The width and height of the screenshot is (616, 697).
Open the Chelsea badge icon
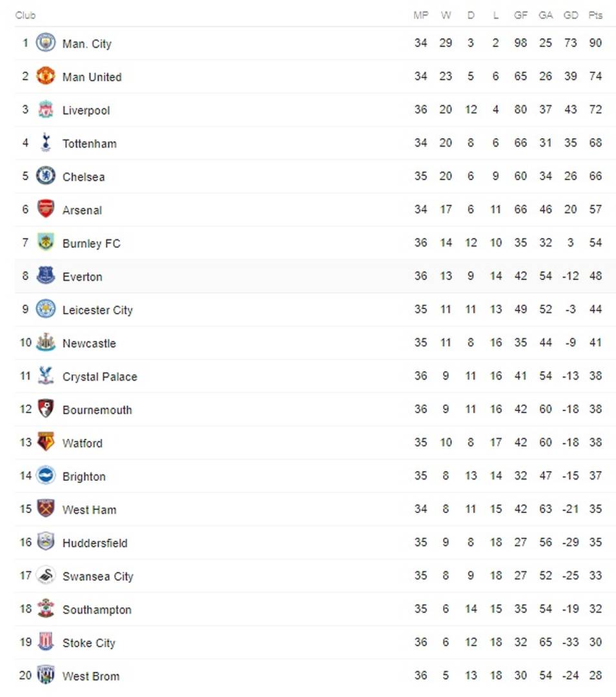pos(45,176)
